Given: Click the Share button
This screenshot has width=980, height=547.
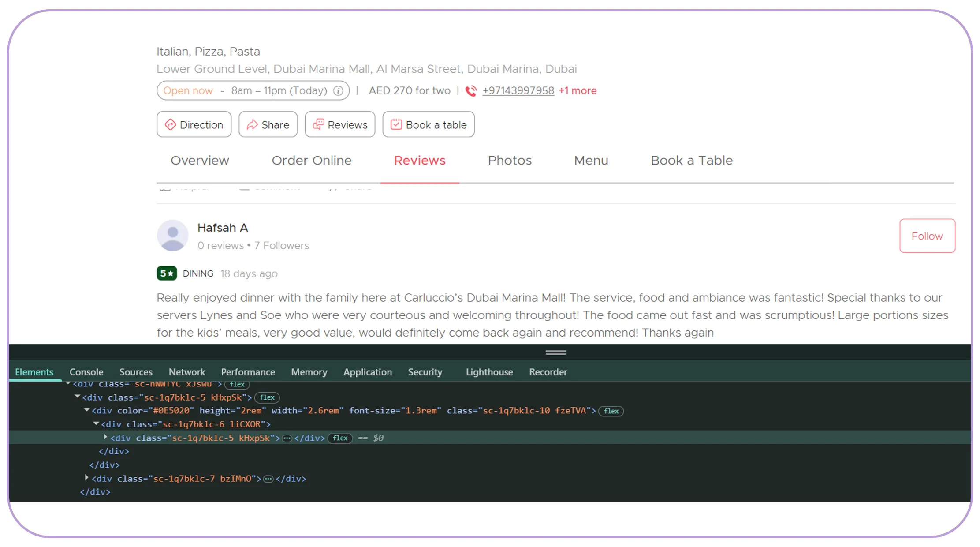Looking at the screenshot, I should (268, 124).
